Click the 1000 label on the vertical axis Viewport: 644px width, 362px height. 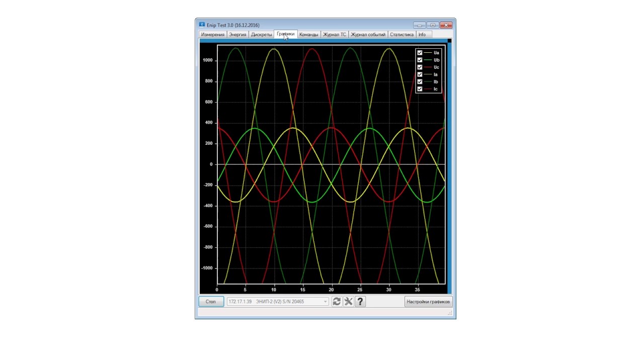[208, 60]
